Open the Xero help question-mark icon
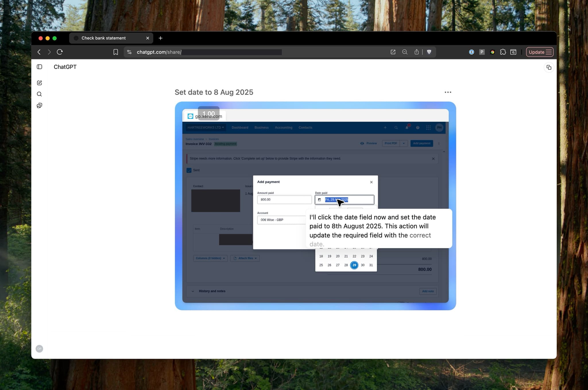This screenshot has height=390, width=588. [x=418, y=128]
